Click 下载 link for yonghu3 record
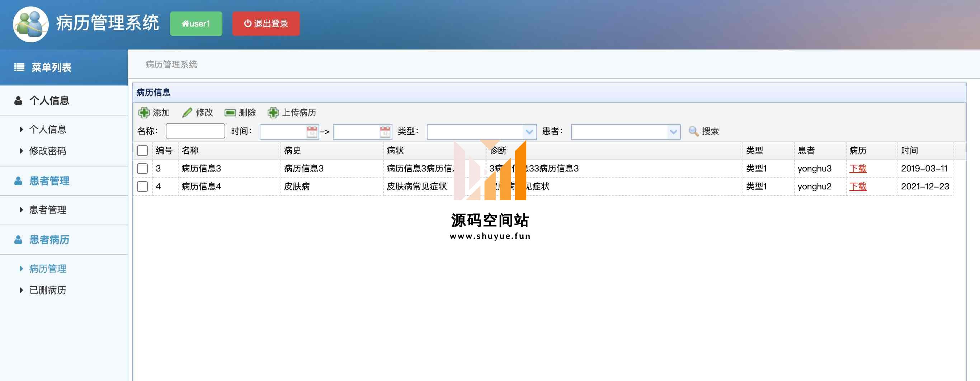This screenshot has width=980, height=381. coord(857,169)
